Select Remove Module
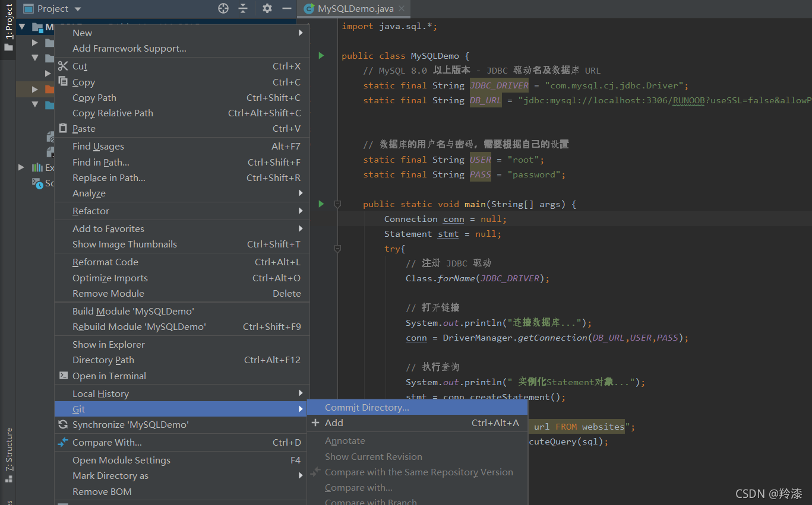This screenshot has width=812, height=505. 182,293
